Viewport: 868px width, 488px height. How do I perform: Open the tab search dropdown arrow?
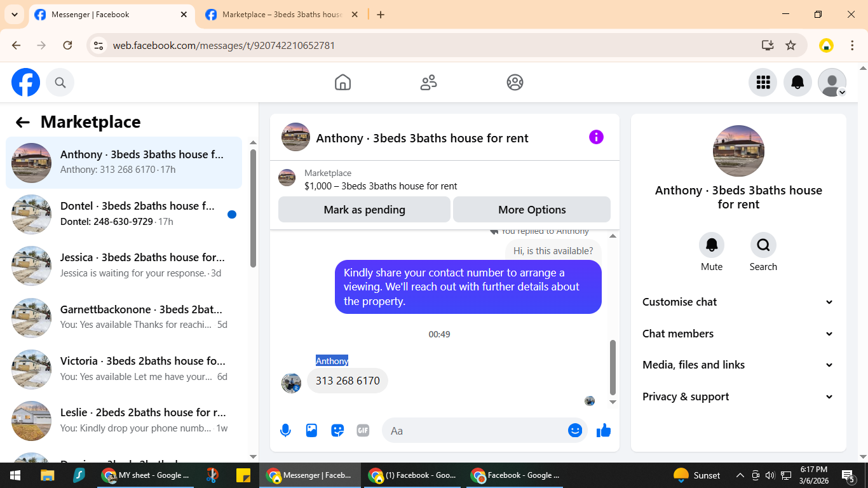tap(14, 15)
